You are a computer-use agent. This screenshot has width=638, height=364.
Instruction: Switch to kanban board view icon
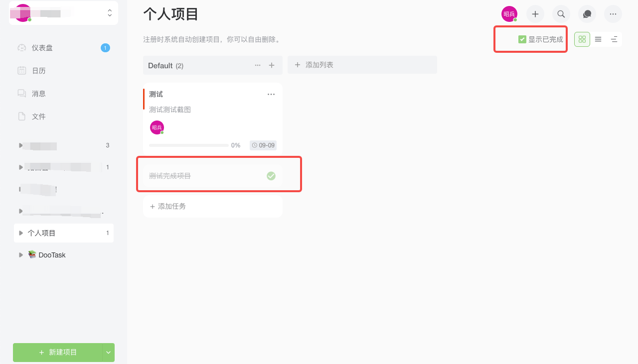tap(582, 39)
